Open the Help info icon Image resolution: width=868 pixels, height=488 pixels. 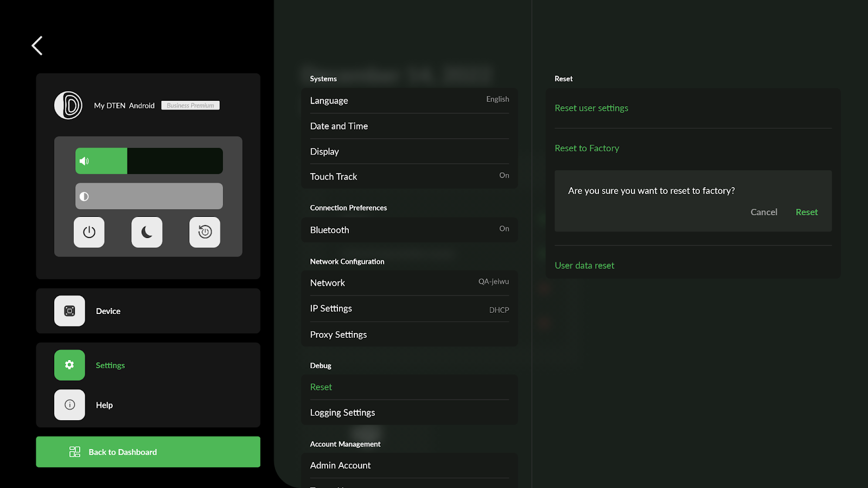coord(69,404)
